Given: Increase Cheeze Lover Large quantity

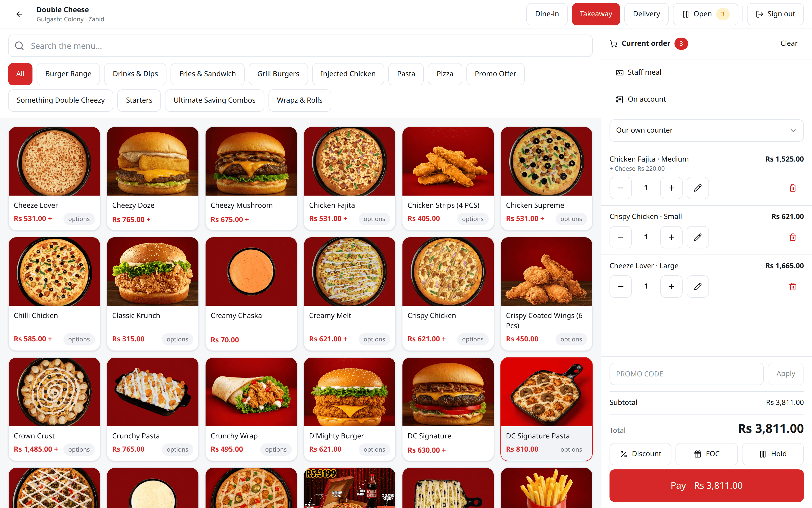Looking at the screenshot, I should 671,287.
